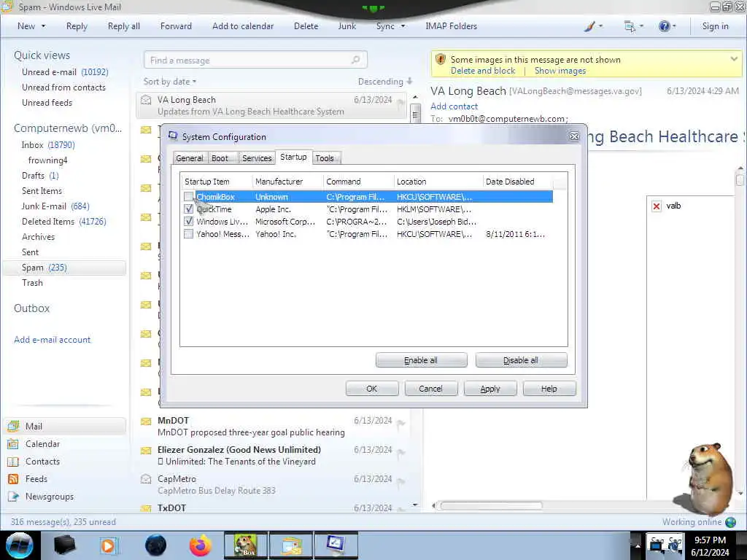Click the search magnifier in Find a message
The height and width of the screenshot is (560, 747).
click(x=355, y=60)
